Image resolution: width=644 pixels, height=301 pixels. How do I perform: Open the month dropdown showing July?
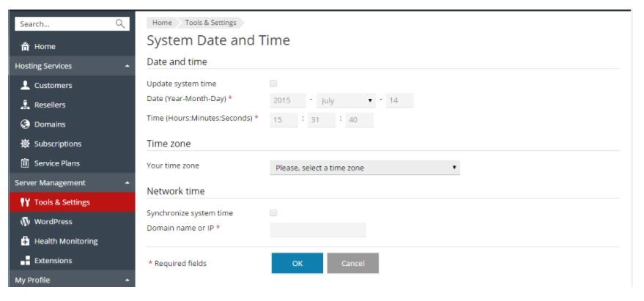[346, 100]
